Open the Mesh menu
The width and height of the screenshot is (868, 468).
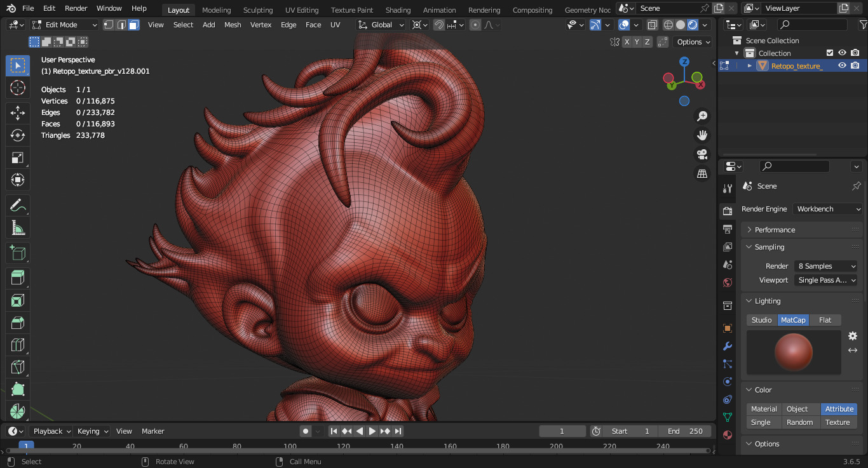point(233,25)
